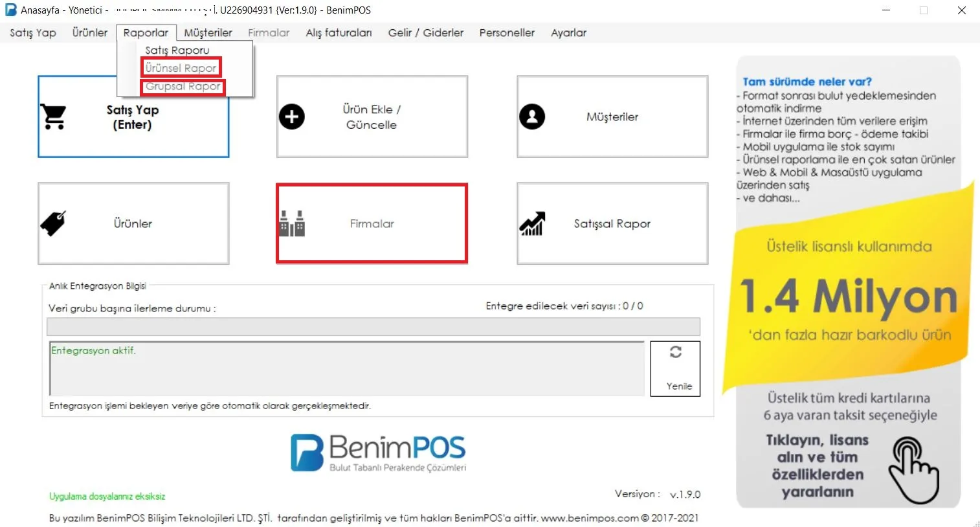This screenshot has height=527, width=980.
Task: Click the Müşteriler tile label
Action: pyautogui.click(x=612, y=117)
